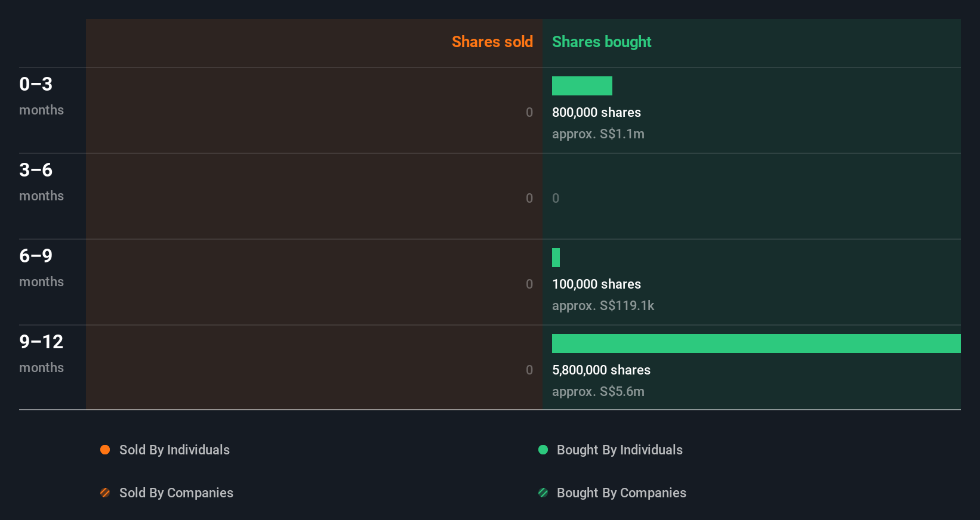Click the 0–3 months green bar
The height and width of the screenshot is (520, 980).
[582, 86]
